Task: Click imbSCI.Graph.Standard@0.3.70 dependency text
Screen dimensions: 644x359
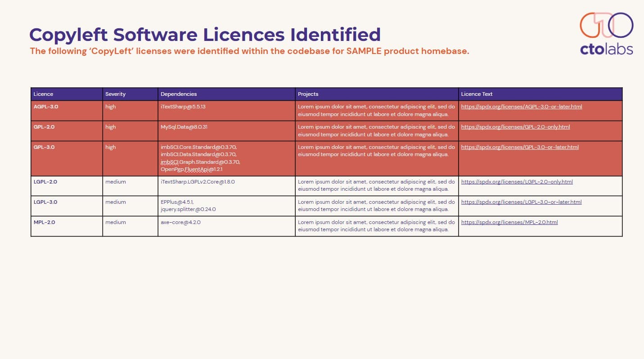Action: (200, 162)
